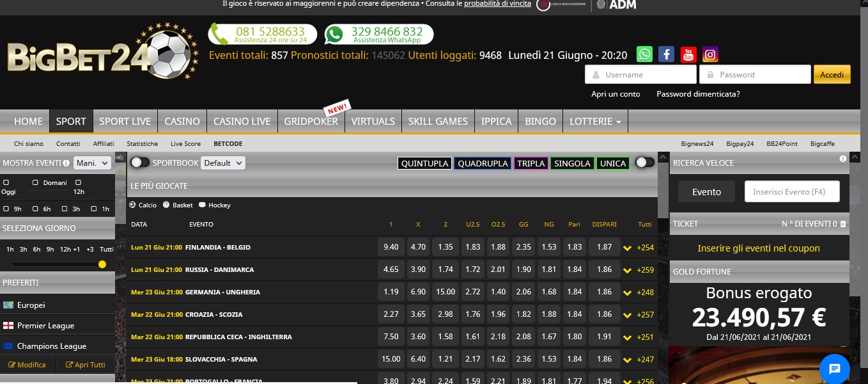Expand odds for Germania - Ungheria row chevron
Viewport: 868px width, 384px height.
tap(627, 292)
